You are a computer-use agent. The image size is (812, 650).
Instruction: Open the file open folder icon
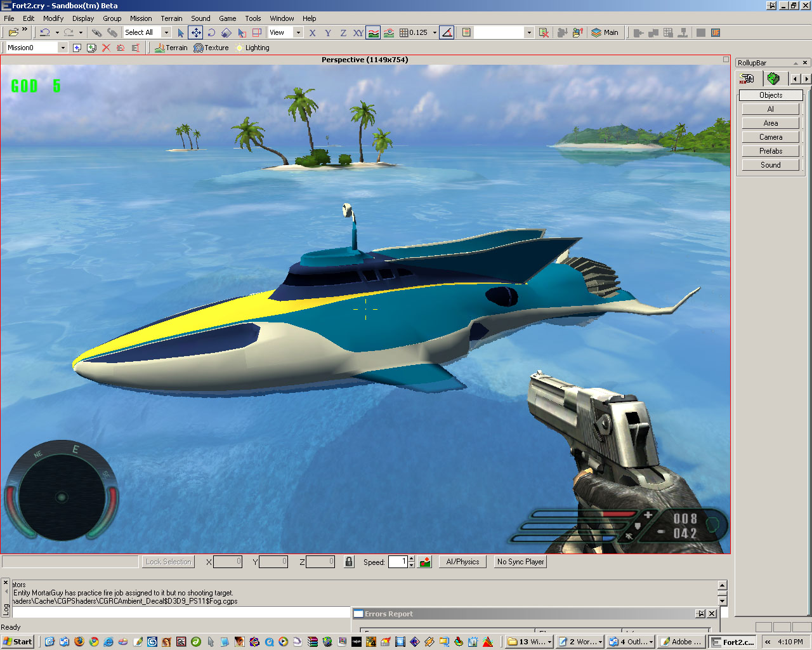pos(13,32)
